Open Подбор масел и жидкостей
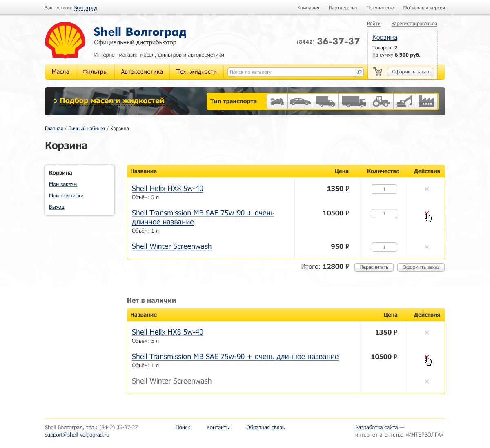 [x=112, y=101]
